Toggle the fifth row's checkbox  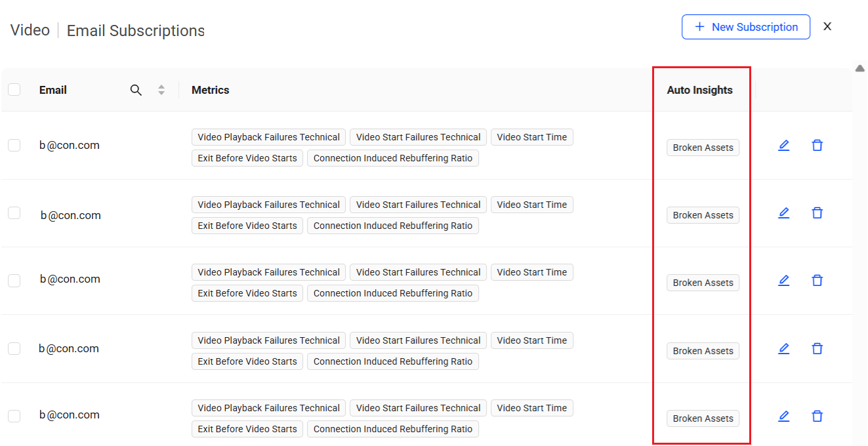[x=14, y=416]
